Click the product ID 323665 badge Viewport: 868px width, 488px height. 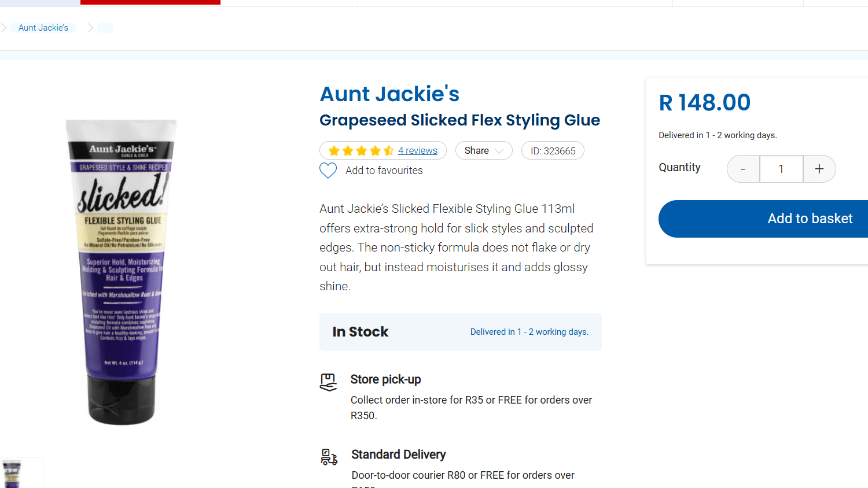point(553,151)
